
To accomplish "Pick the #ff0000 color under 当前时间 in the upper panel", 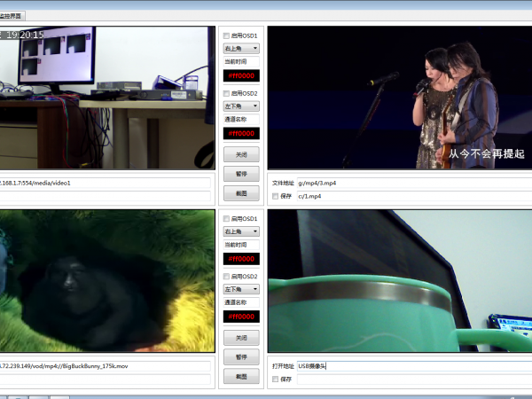I will tap(241, 76).
